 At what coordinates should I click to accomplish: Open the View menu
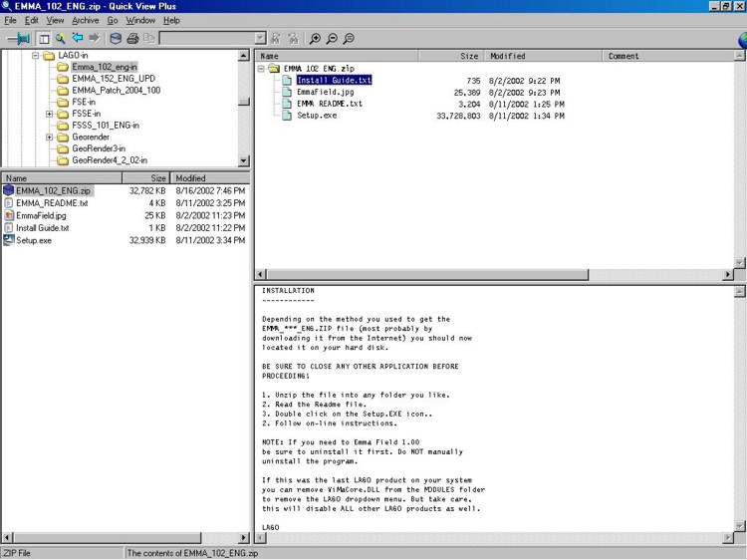click(55, 21)
